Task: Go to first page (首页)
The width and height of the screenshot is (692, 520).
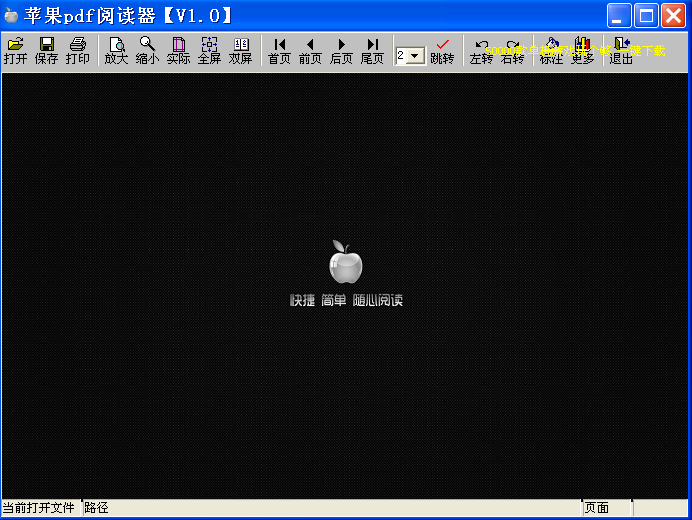Action: point(279,51)
